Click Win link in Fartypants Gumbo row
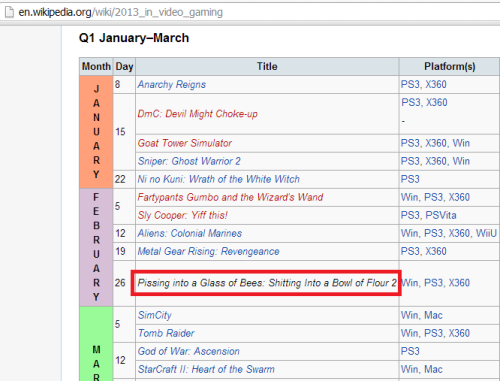Viewport: 500px width, 381px height. (409, 197)
